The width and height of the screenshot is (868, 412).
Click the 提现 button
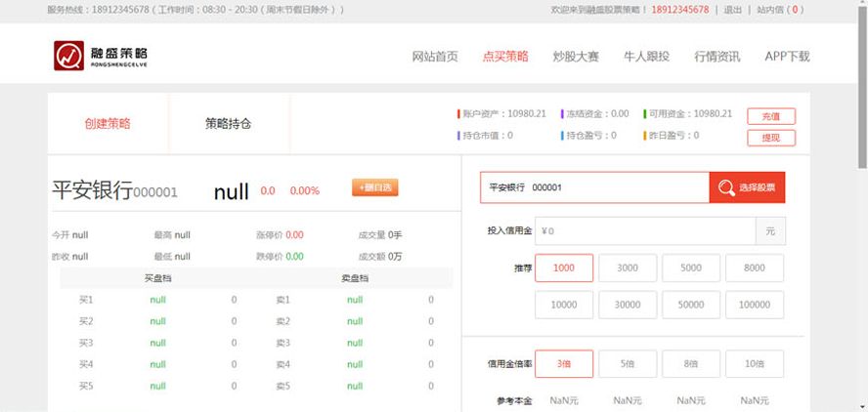click(x=771, y=139)
